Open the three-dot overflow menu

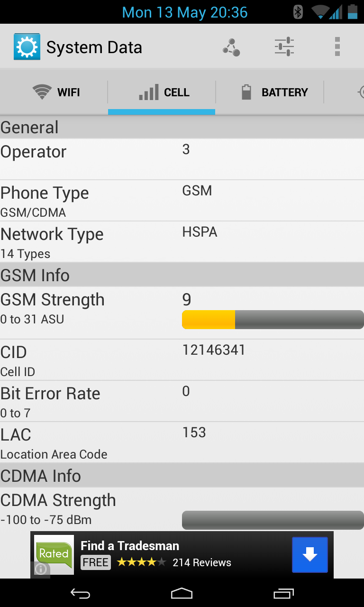pos(337,47)
